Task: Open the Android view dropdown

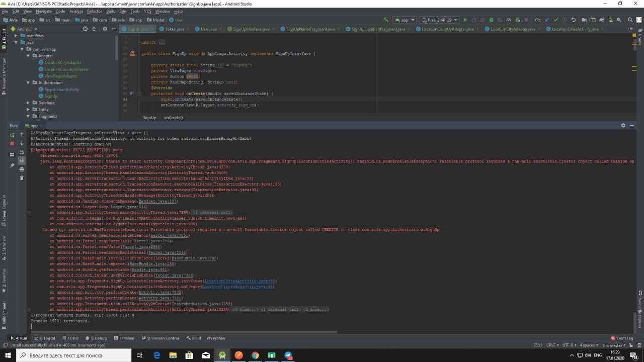Action: (x=24, y=29)
